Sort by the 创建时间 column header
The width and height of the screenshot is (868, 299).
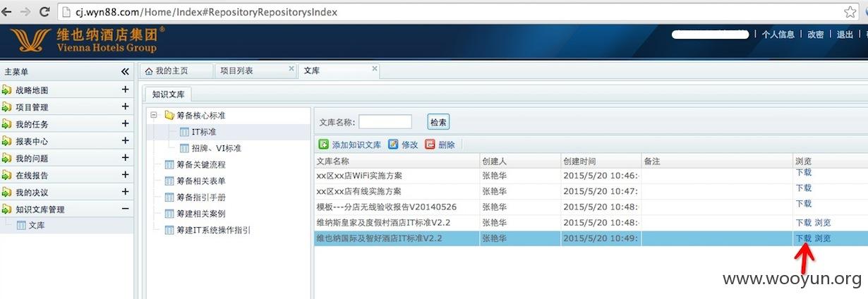point(601,161)
